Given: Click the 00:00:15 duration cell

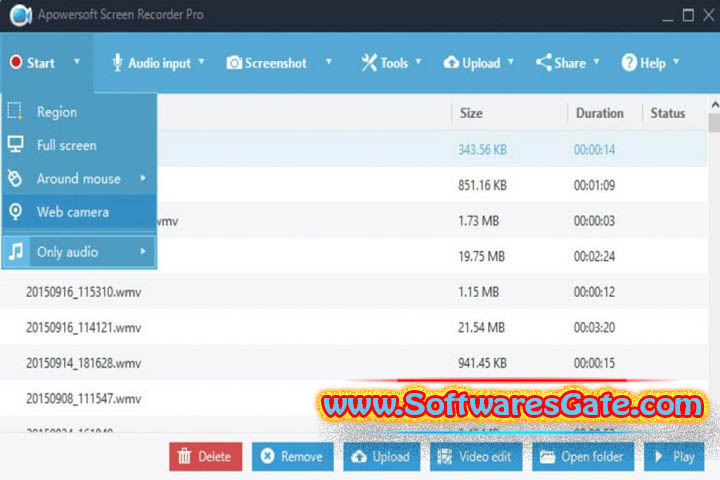Looking at the screenshot, I should 594,363.
